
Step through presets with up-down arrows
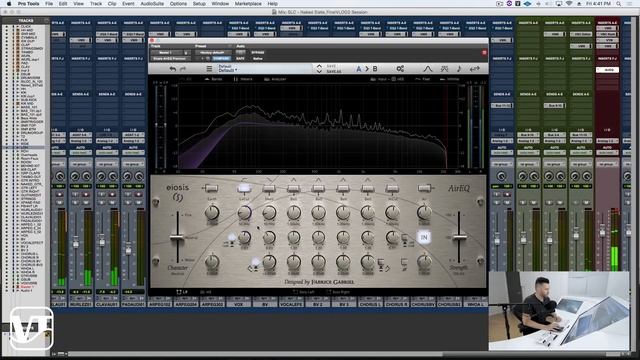[319, 69]
